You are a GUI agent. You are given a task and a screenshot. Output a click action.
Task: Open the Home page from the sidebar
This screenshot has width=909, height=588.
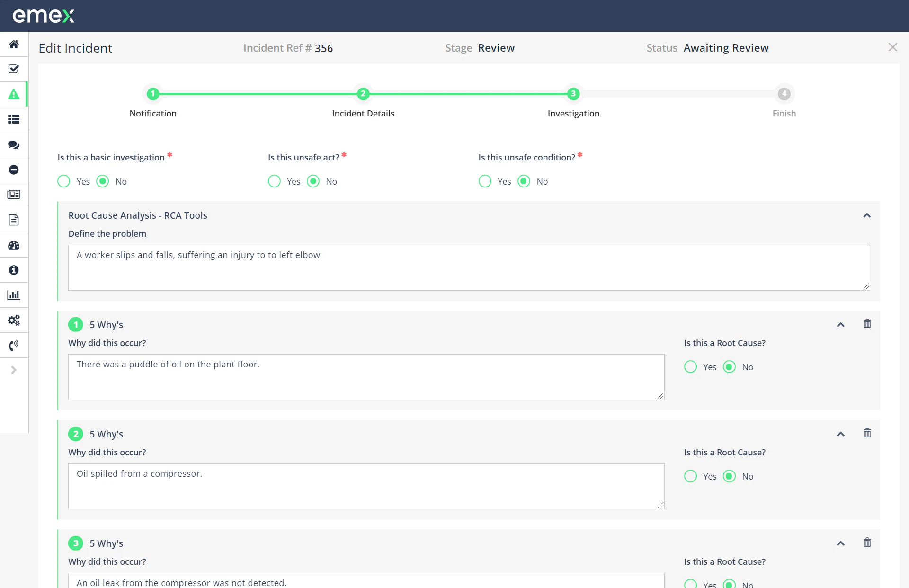pyautogui.click(x=14, y=44)
